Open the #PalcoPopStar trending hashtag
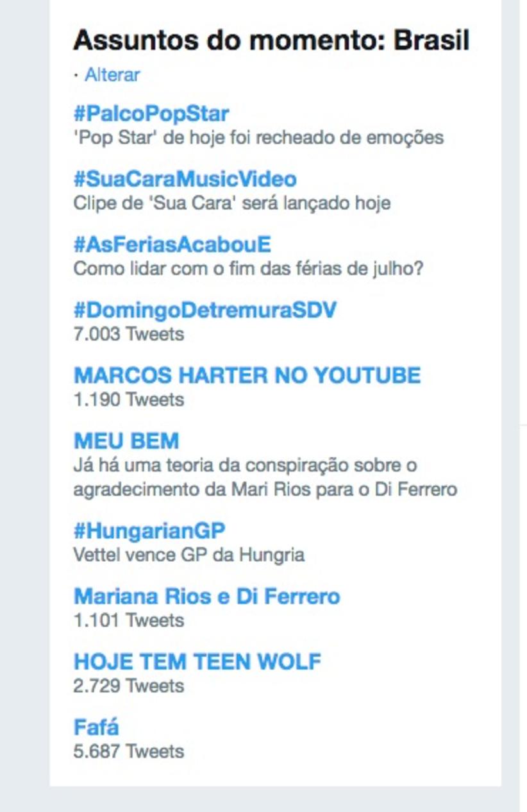Screen dimensions: 527x812 pyautogui.click(x=151, y=114)
